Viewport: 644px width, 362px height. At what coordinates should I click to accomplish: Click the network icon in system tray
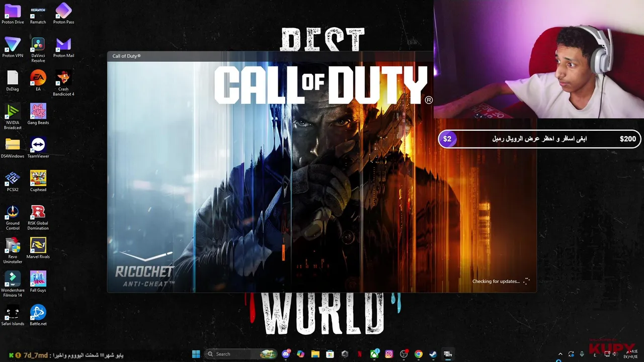click(607, 354)
